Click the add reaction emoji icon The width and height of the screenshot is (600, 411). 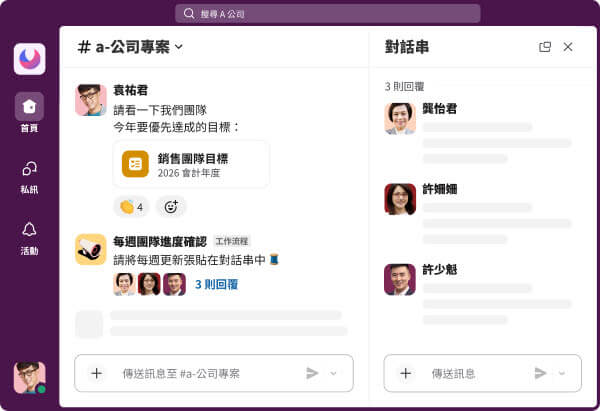(171, 207)
